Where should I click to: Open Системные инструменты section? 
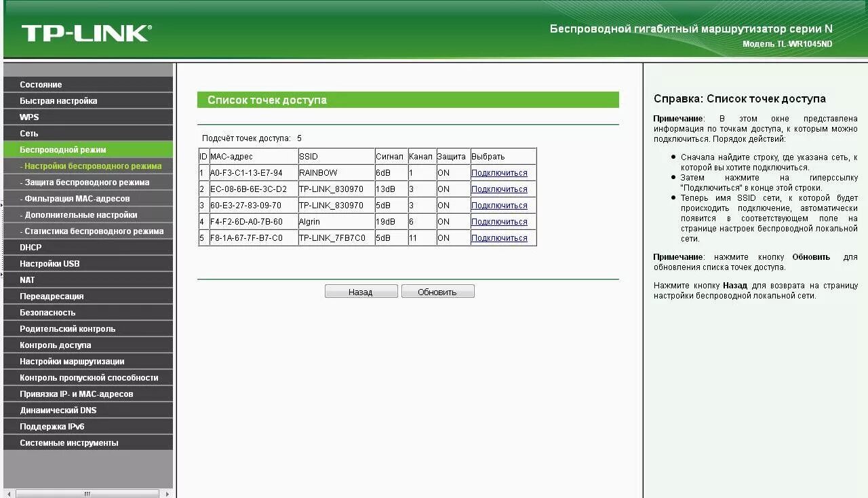click(88, 442)
